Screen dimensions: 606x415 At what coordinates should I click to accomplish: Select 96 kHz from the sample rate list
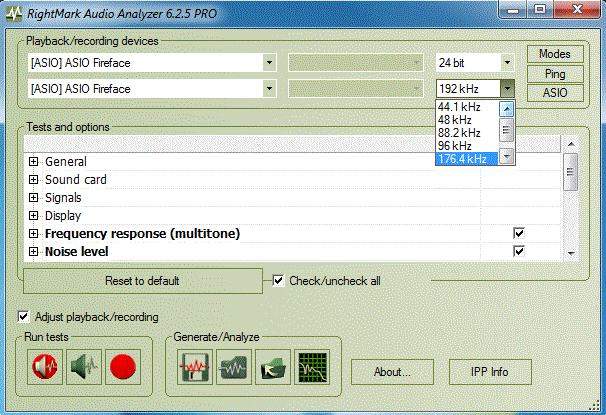coord(455,145)
